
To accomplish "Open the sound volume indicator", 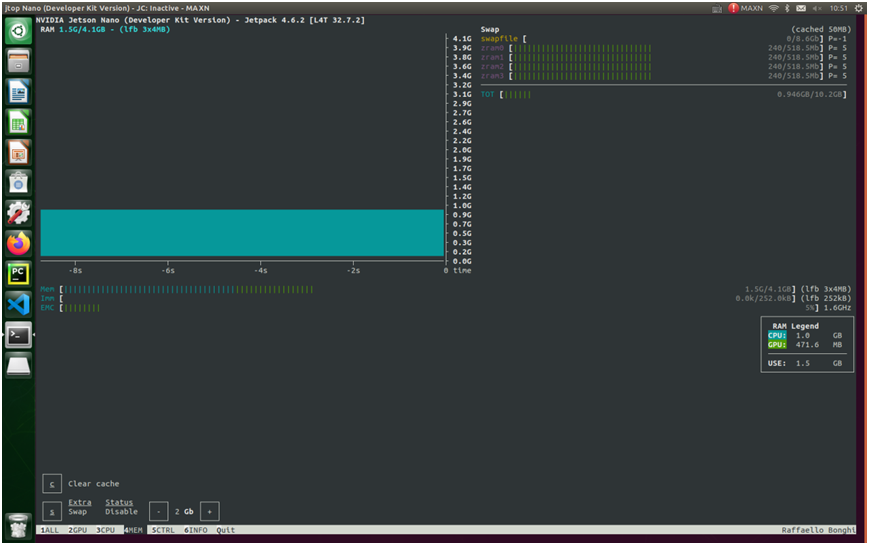I will 817,8.
